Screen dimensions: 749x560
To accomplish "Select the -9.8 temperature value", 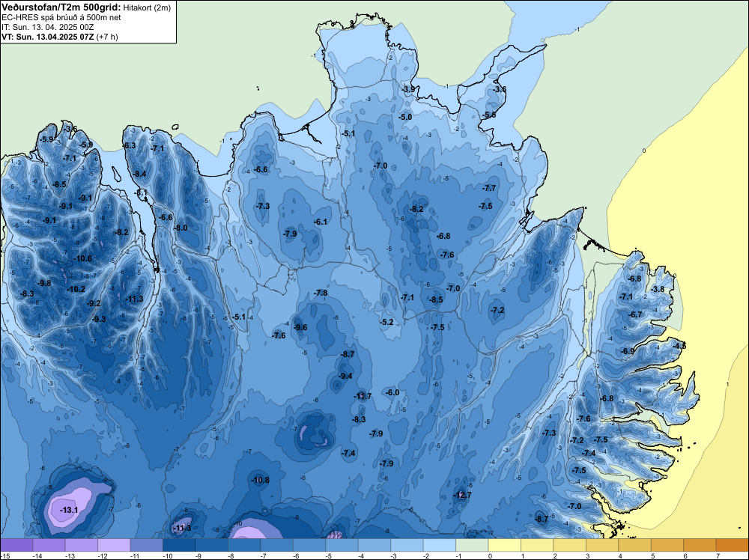I will click(44, 283).
